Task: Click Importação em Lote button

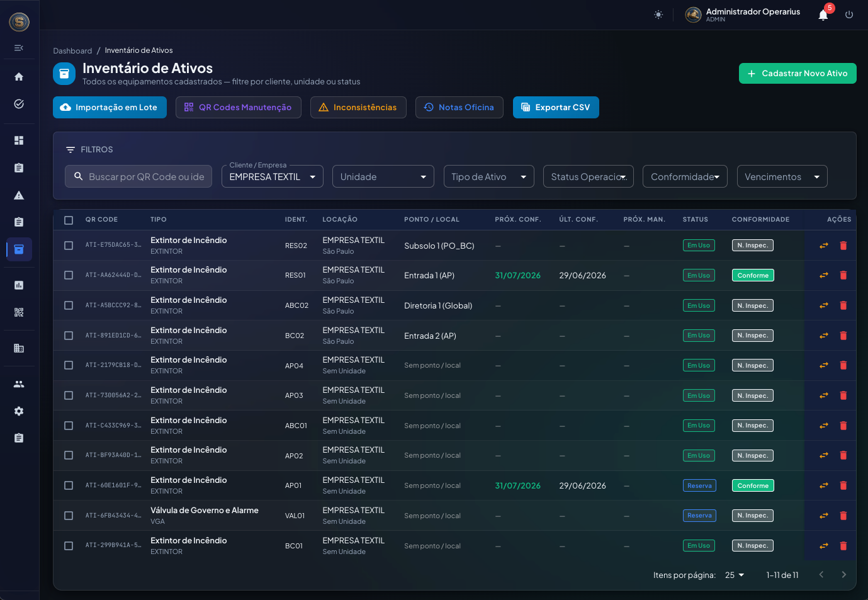Action: (110, 107)
